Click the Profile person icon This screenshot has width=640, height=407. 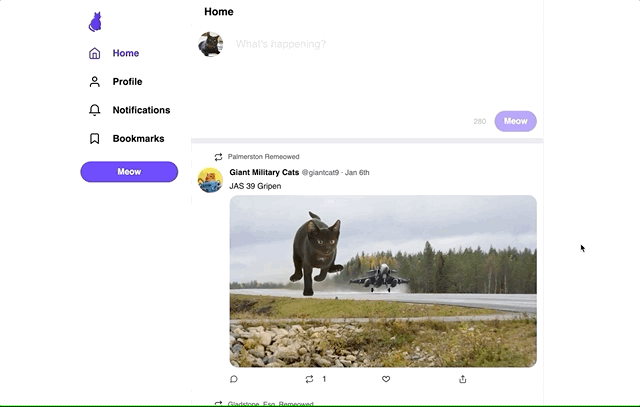(94, 82)
